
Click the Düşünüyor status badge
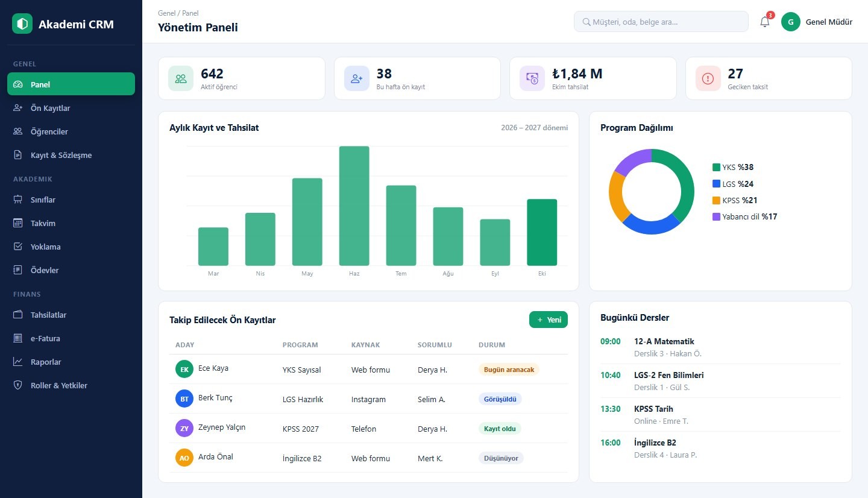[502, 458]
